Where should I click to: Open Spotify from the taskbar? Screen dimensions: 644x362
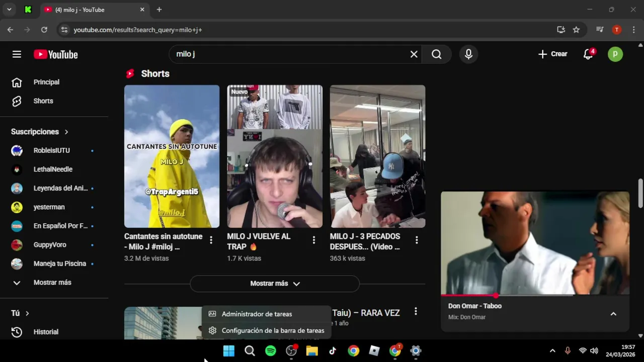pyautogui.click(x=271, y=351)
